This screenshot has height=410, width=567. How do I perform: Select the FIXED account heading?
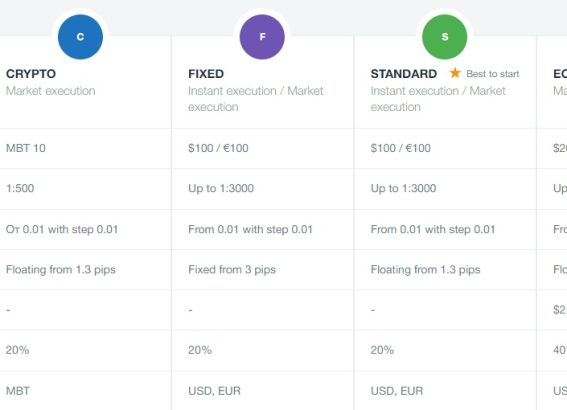(206, 74)
